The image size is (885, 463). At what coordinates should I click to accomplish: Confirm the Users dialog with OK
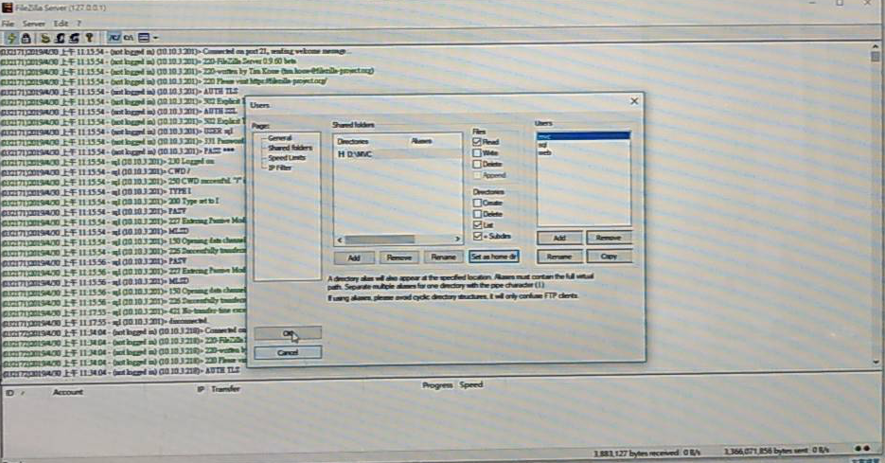287,333
